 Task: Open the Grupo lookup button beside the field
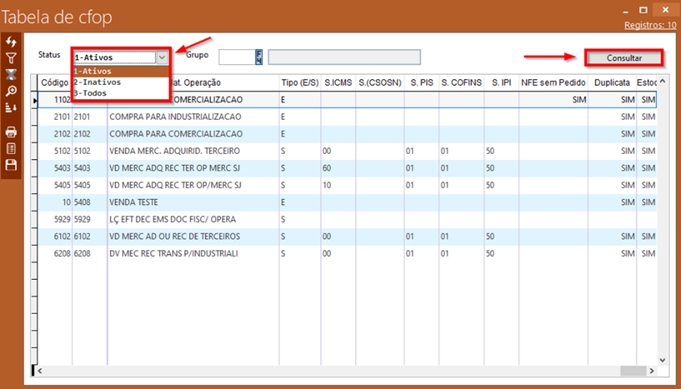pyautogui.click(x=259, y=57)
